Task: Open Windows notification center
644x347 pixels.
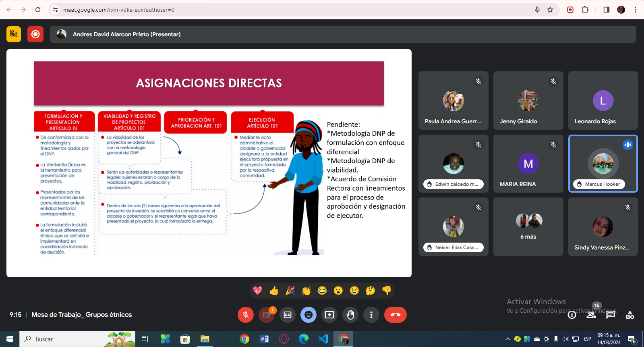Action: (x=632, y=339)
